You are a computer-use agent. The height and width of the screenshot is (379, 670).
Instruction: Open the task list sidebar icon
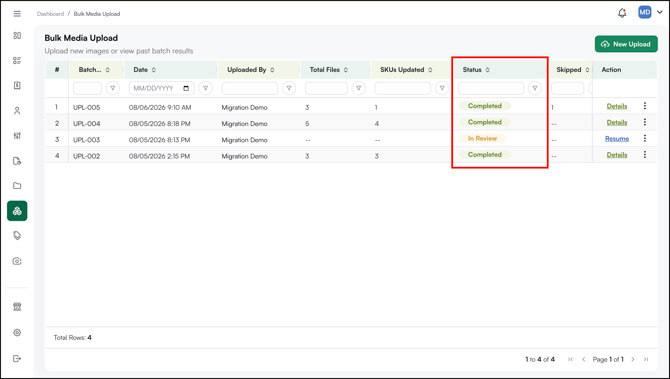[17, 61]
